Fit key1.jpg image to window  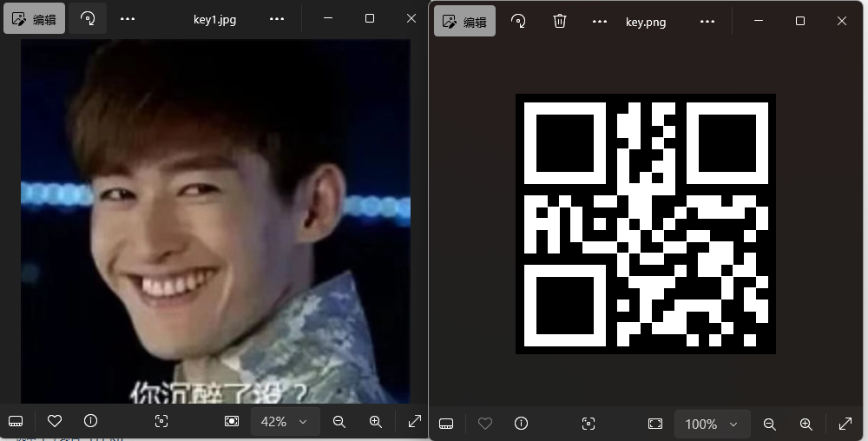(x=232, y=422)
